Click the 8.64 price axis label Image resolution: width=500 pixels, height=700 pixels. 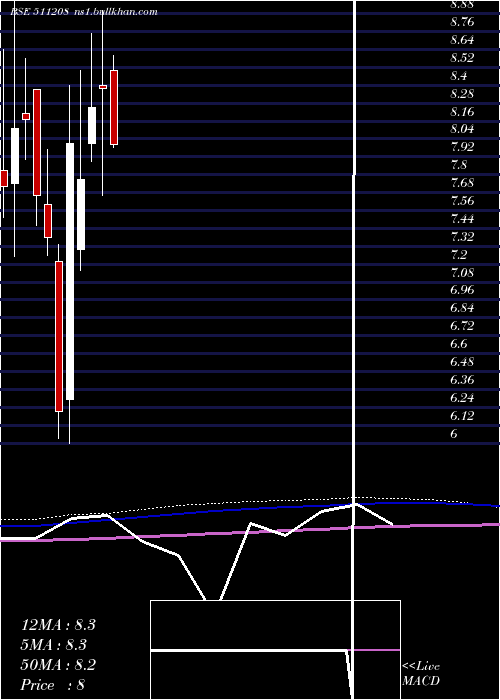click(462, 40)
